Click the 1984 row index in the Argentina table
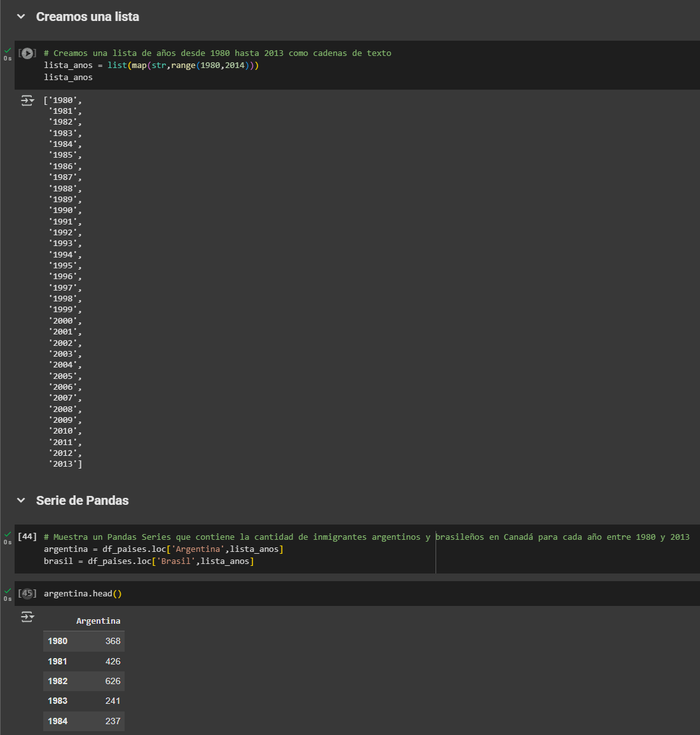700x735 pixels. click(x=58, y=721)
